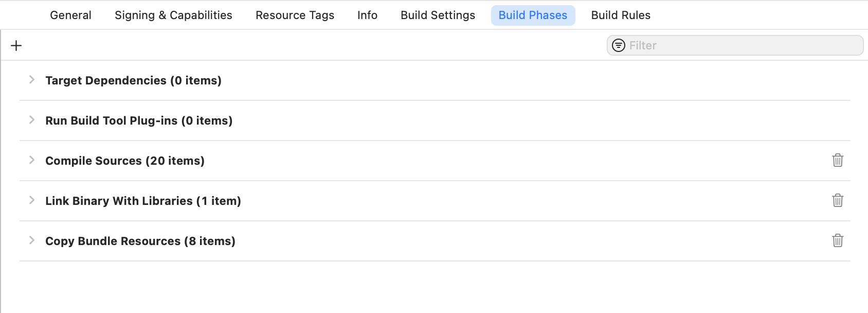This screenshot has width=868, height=313.
Task: Select the Build Phases tab
Action: tap(533, 15)
